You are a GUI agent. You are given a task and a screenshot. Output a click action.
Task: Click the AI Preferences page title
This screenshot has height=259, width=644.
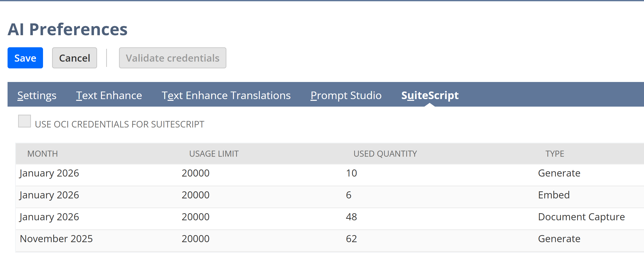(x=67, y=29)
